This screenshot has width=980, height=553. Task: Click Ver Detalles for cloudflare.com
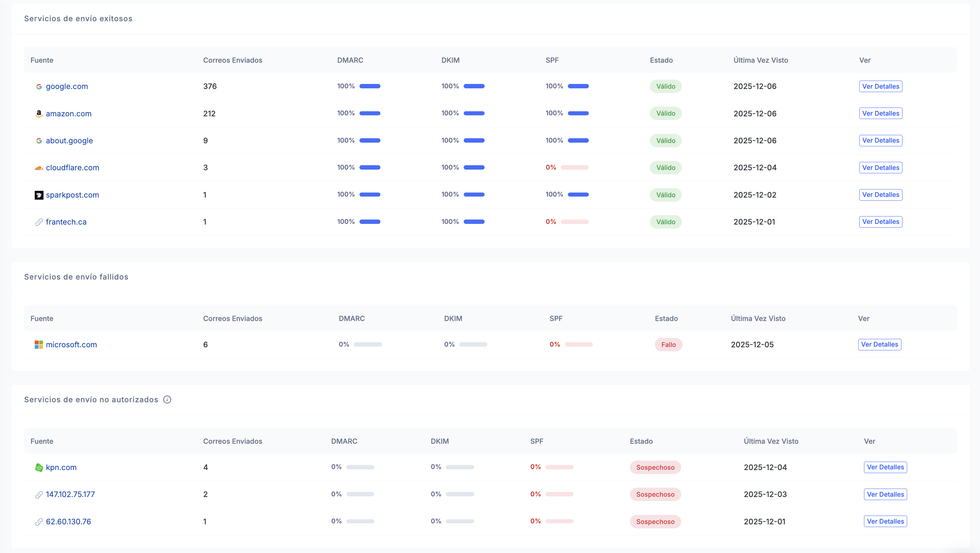[x=880, y=168]
